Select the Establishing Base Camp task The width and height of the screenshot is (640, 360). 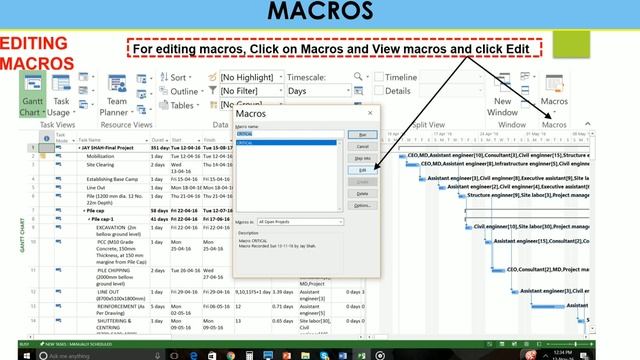112,179
